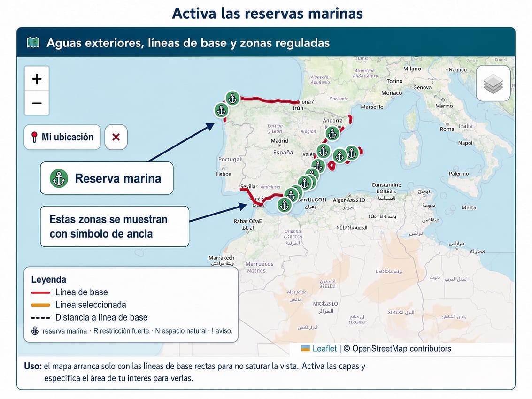Click the orange Línea seleccionada swatch
The height and width of the screenshot is (399, 532).
pos(40,305)
